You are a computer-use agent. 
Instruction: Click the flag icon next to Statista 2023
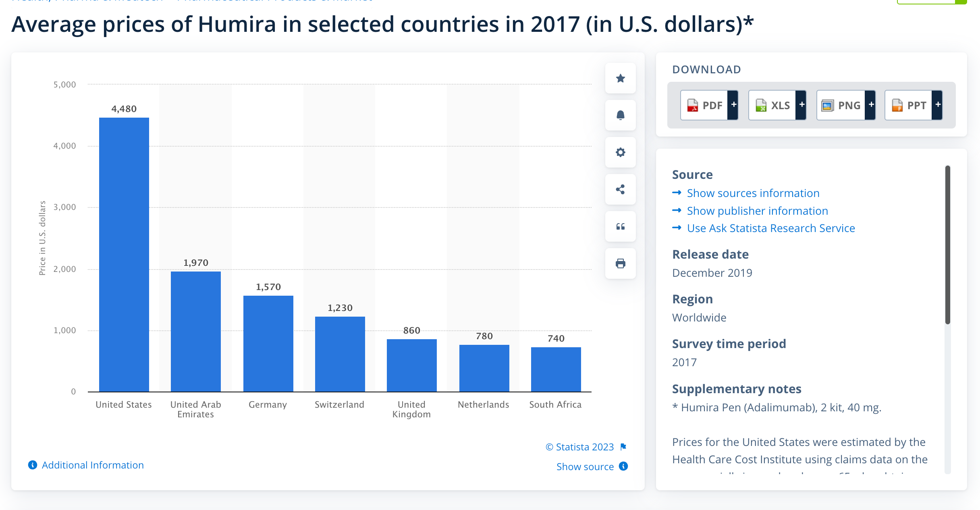coord(623,447)
